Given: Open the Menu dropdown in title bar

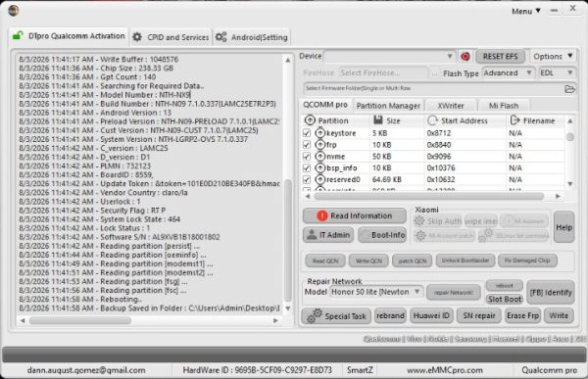Looking at the screenshot, I should 525,11.
